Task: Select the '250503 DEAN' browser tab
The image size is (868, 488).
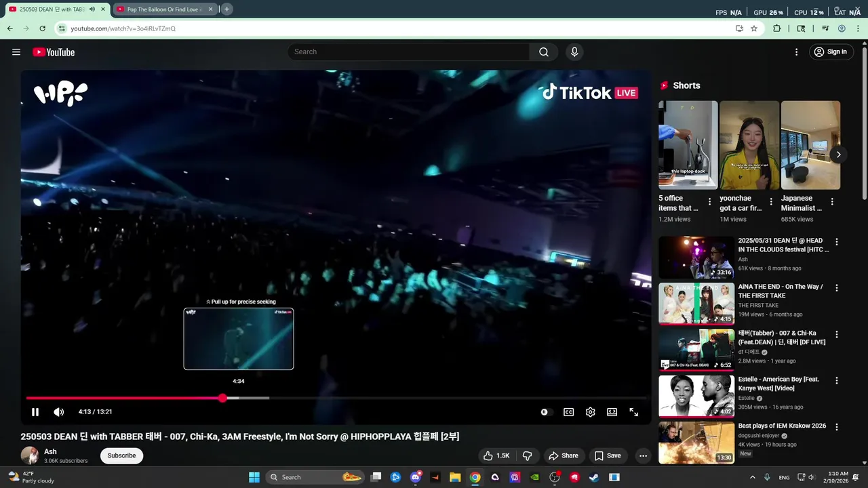Action: 52,9
